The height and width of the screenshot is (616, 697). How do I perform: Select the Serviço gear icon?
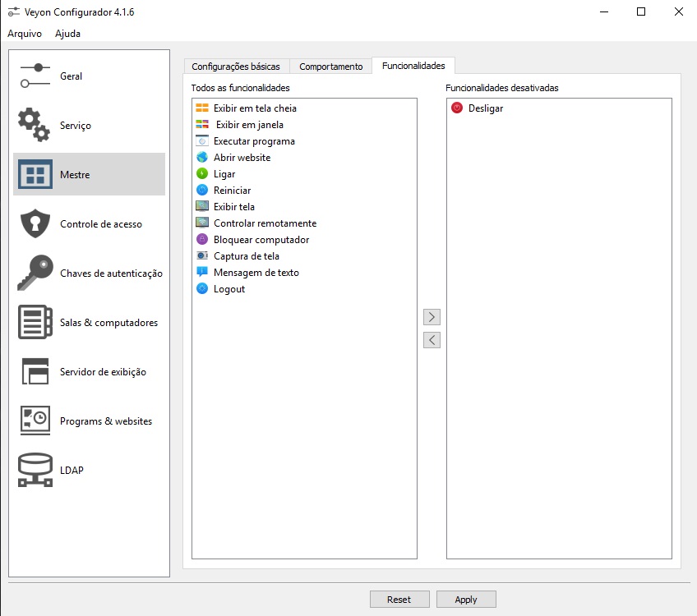pyautogui.click(x=34, y=125)
